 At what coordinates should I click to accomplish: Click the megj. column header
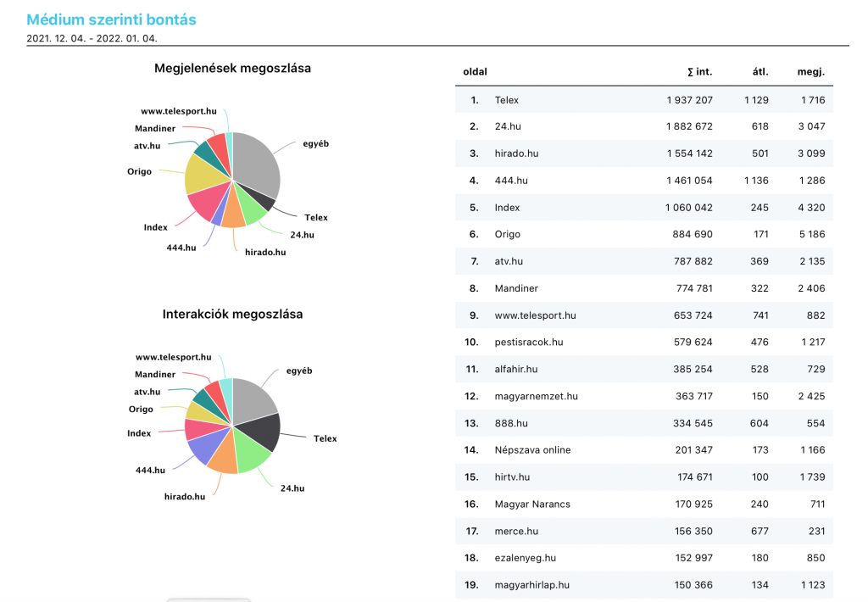pyautogui.click(x=811, y=72)
